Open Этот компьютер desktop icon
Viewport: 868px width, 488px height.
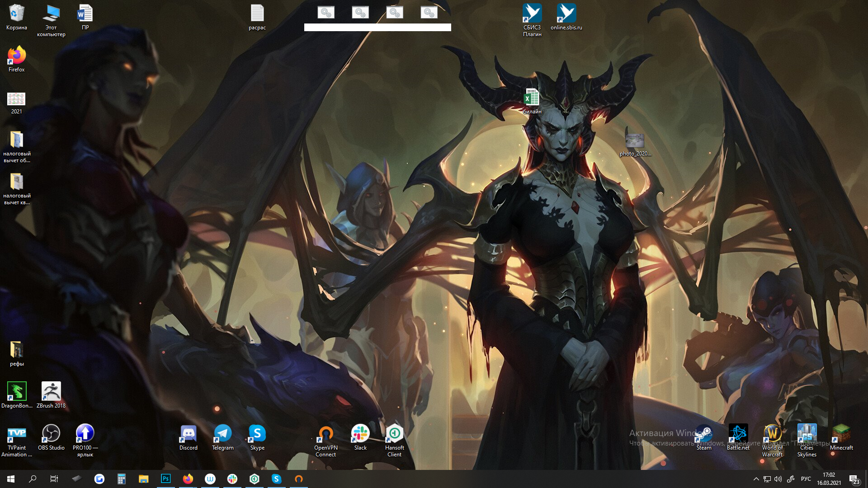(x=51, y=20)
